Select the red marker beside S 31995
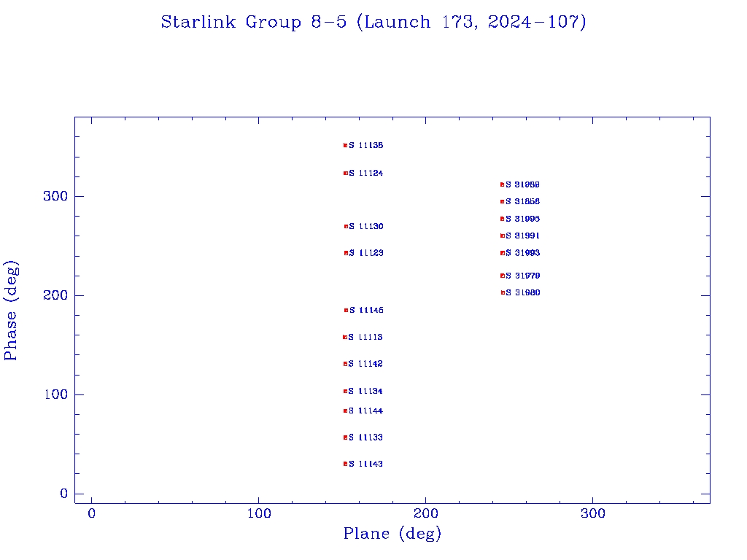This screenshot has width=747, height=560. (502, 219)
